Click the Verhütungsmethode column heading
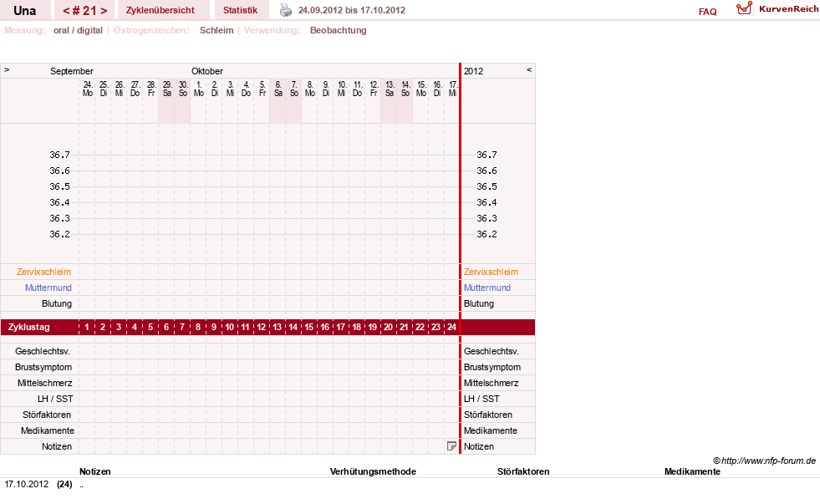 tap(373, 471)
